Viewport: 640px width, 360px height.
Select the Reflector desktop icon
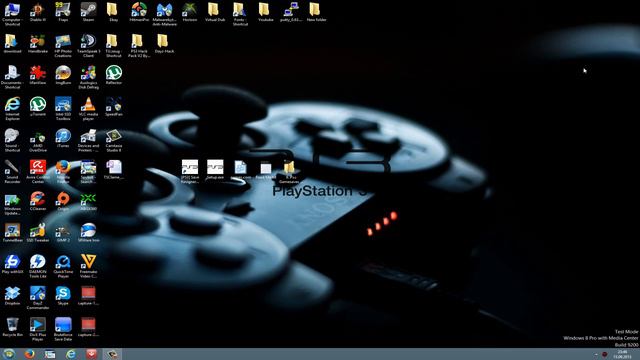(113, 75)
